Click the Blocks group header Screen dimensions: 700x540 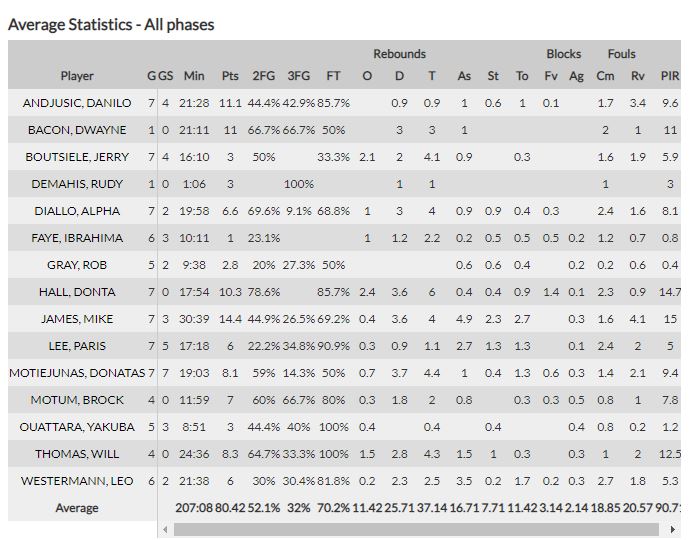point(563,54)
